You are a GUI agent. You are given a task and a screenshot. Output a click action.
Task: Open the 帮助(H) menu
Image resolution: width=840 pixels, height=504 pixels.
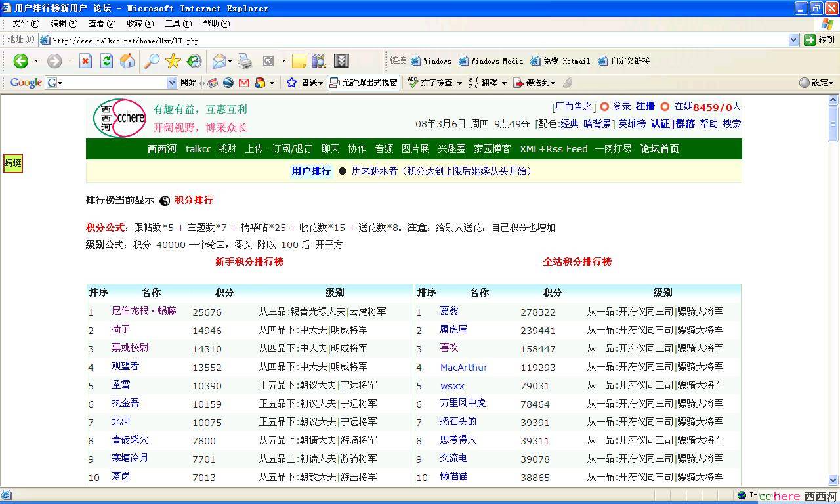tap(217, 24)
